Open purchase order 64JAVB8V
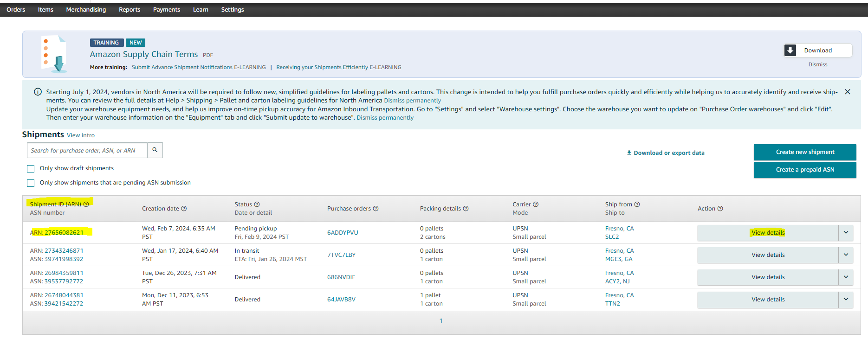This screenshot has height=345, width=868. pyautogui.click(x=341, y=300)
